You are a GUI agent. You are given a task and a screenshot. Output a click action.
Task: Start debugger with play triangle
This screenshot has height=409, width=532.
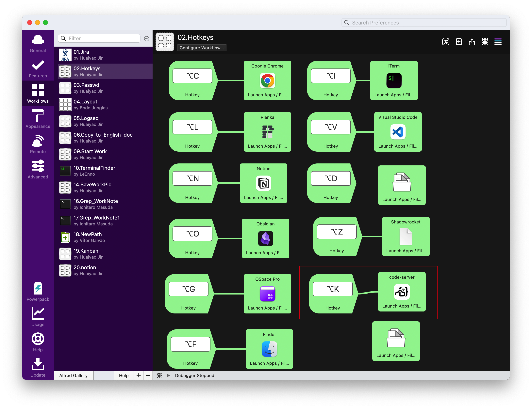[x=168, y=375]
